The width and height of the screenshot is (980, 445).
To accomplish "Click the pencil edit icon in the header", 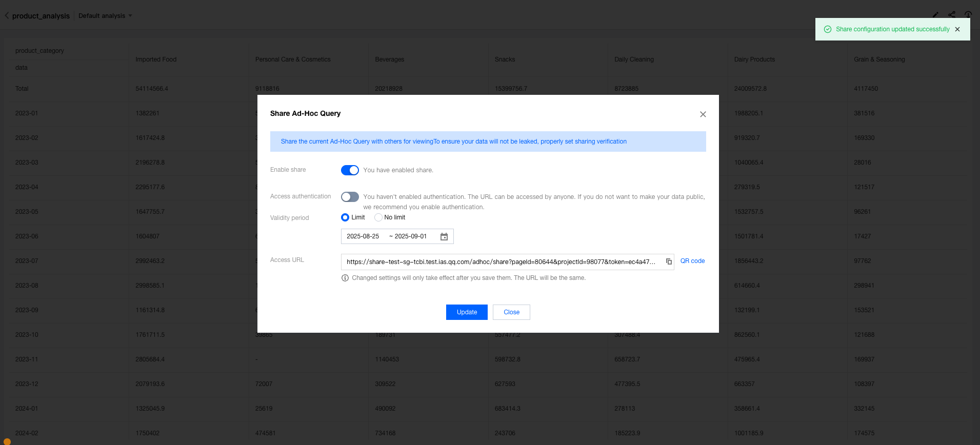I will coord(935,15).
